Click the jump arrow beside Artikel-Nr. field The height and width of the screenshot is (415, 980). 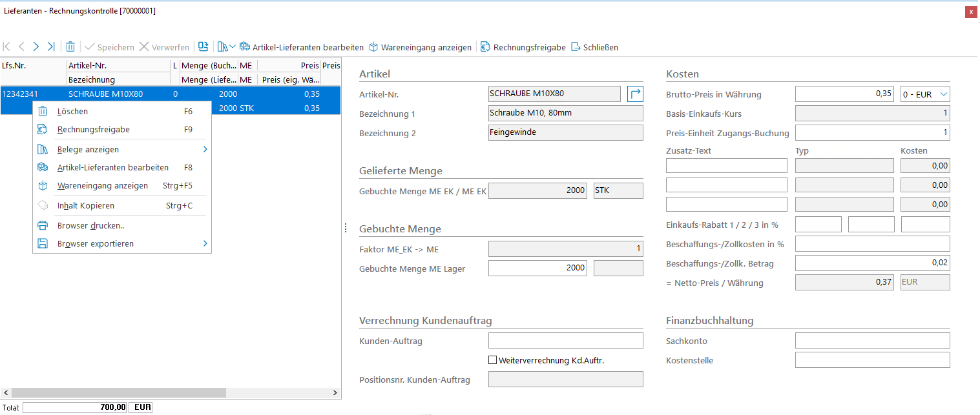coord(635,94)
